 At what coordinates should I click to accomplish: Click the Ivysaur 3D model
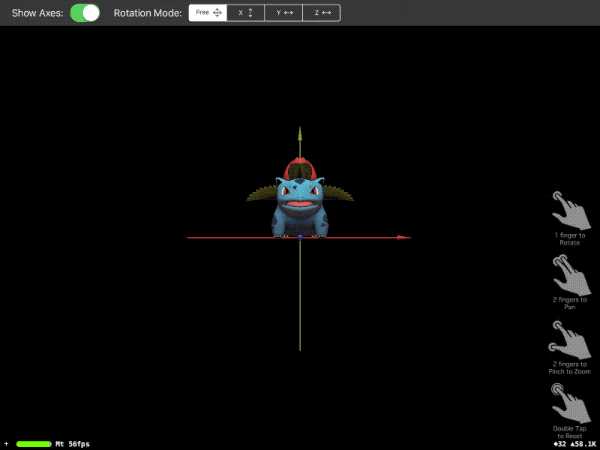tap(300, 199)
